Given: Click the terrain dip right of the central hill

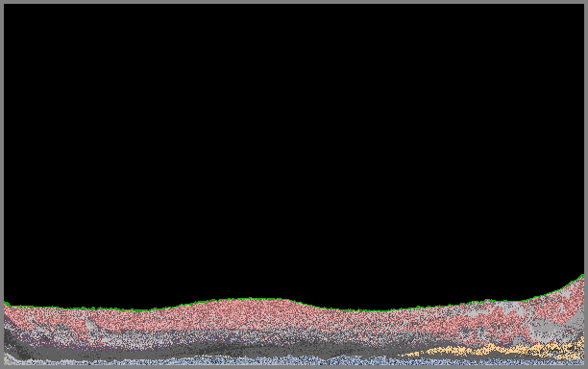Looking at the screenshot, I should pos(375,311).
